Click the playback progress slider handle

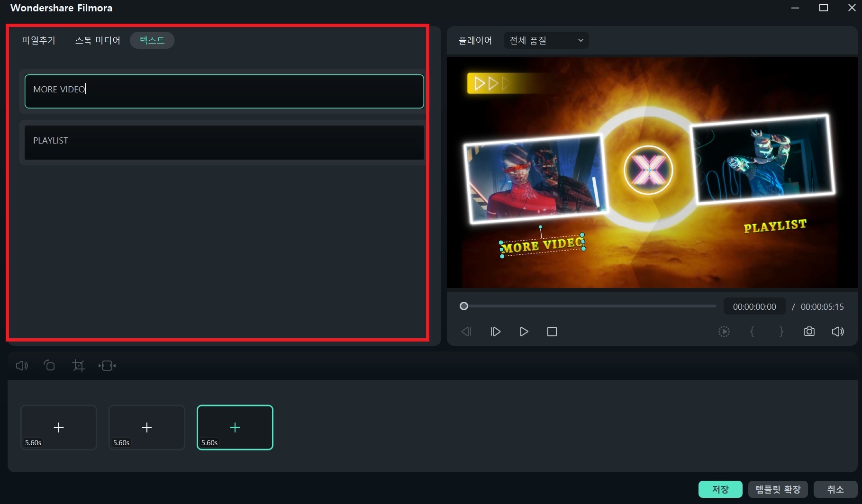pos(464,306)
